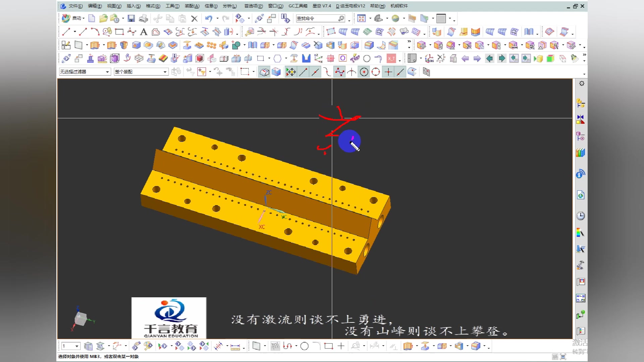Click the gray background color swatch

(441, 18)
